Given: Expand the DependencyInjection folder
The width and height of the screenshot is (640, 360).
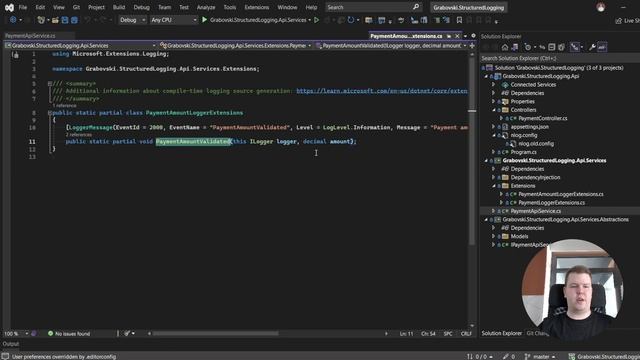Looking at the screenshot, I should click(x=493, y=177).
